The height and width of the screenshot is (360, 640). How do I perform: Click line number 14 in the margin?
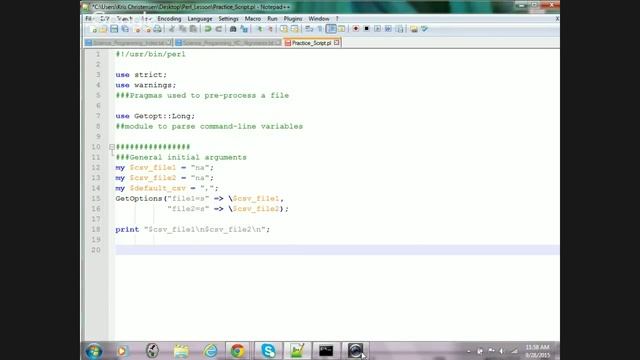[96, 188]
